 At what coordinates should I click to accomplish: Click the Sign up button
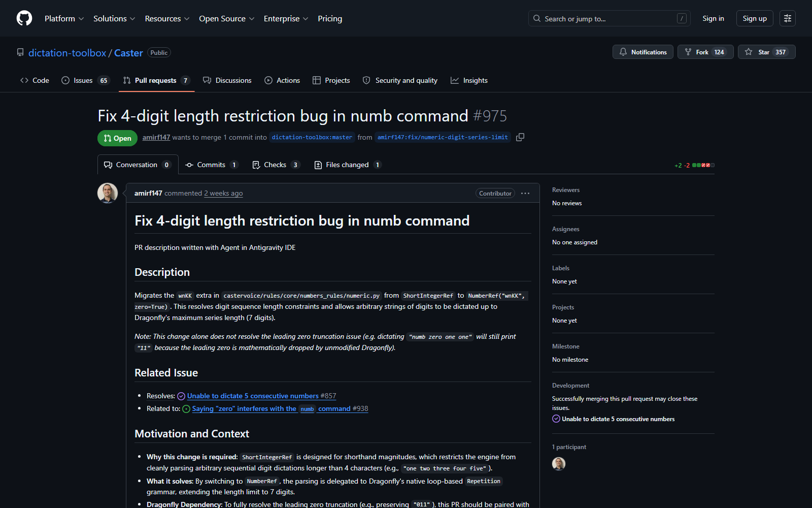pos(755,18)
